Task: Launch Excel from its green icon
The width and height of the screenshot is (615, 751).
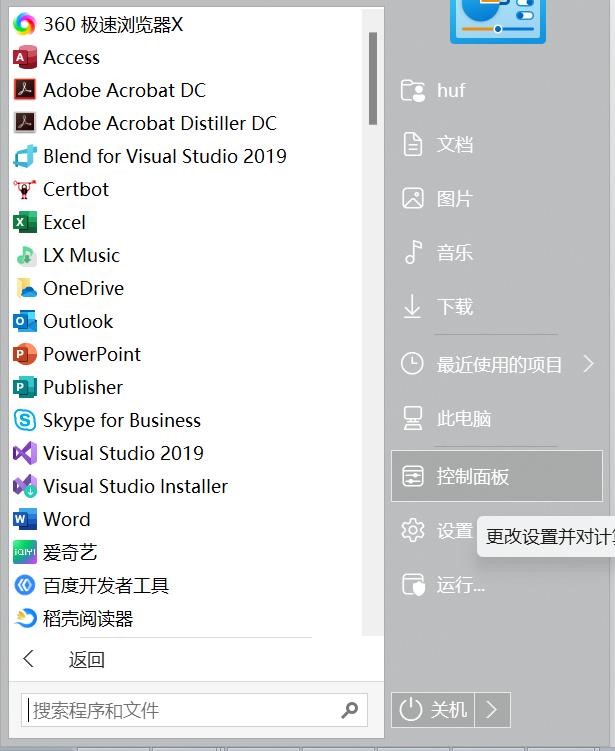Action: [24, 222]
